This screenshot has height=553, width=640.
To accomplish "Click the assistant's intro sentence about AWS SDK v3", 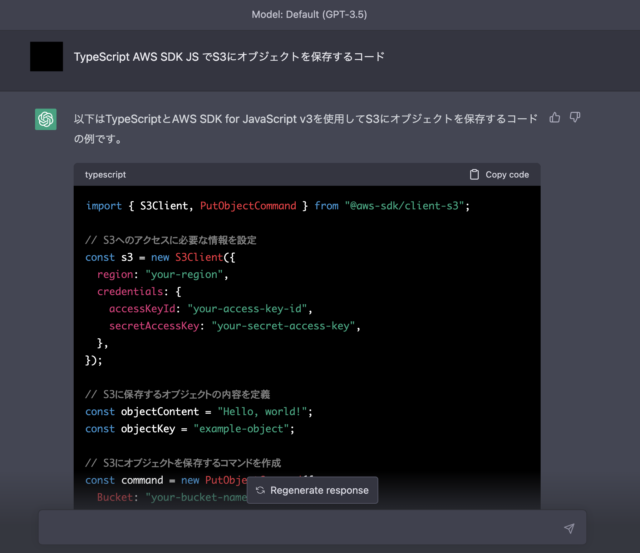I will point(305,129).
